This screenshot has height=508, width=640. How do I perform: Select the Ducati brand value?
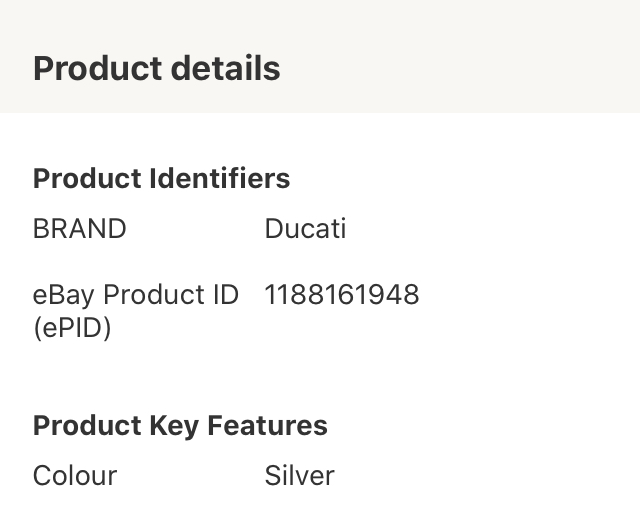click(305, 228)
